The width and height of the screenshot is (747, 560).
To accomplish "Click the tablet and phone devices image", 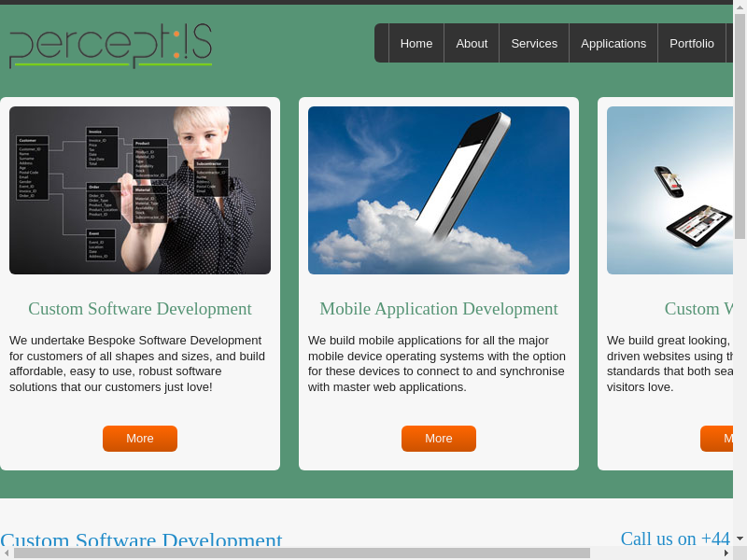I will point(669,190).
